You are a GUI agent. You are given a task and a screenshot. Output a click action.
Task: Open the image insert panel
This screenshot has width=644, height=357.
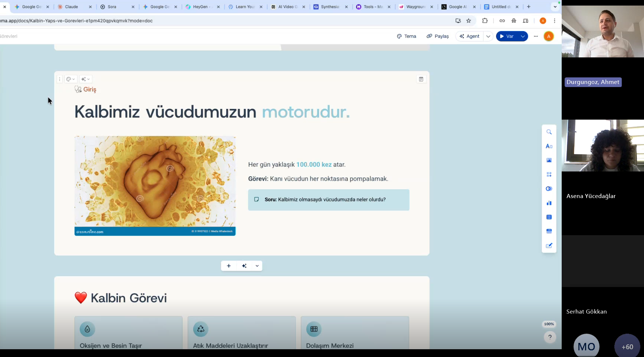click(549, 160)
